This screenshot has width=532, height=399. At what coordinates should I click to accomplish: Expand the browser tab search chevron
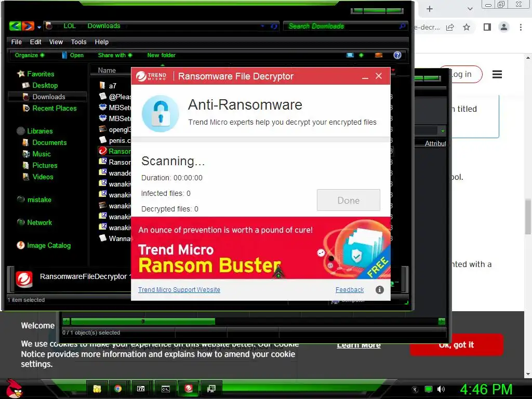(x=470, y=9)
